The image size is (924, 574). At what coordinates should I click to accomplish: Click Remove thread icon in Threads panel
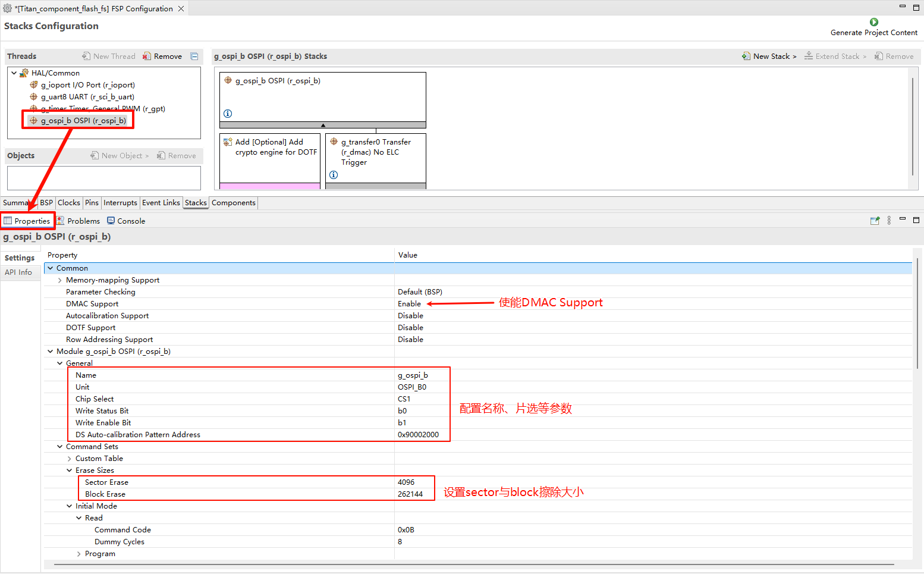[x=147, y=57]
